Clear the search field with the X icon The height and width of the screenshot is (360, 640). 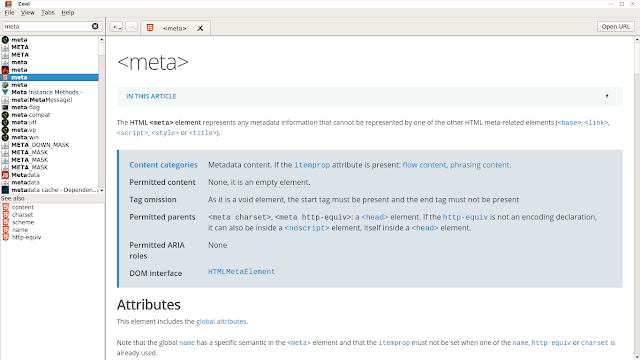tap(95, 26)
